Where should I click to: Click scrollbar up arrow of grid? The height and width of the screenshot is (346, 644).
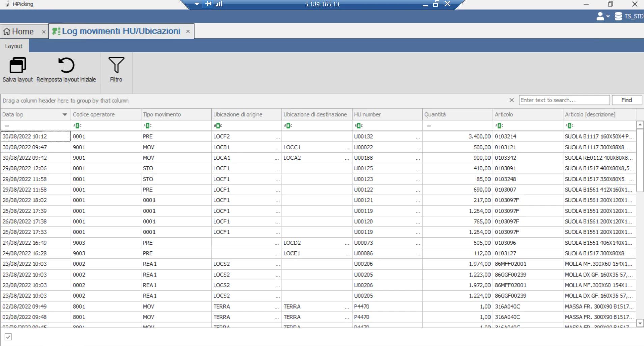click(x=640, y=125)
